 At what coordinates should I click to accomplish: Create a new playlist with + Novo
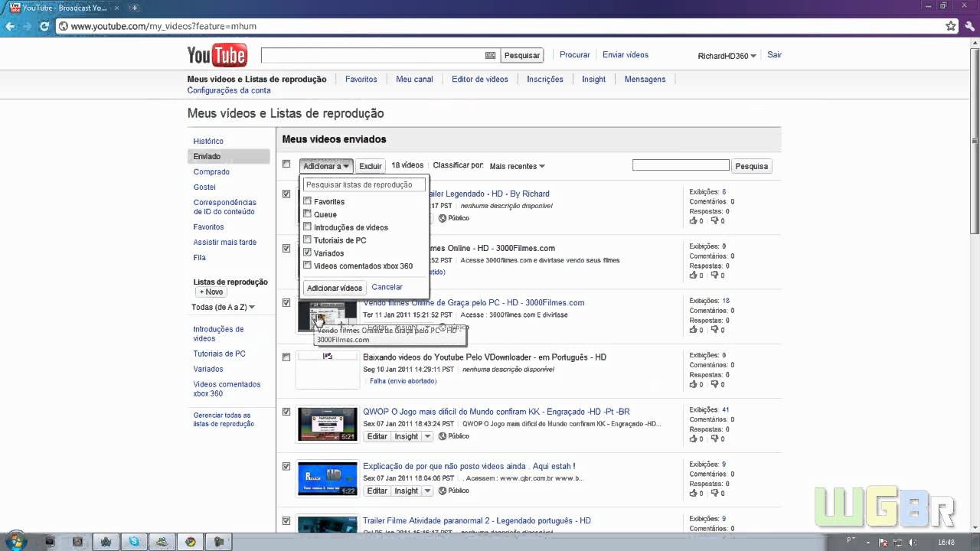coord(211,292)
